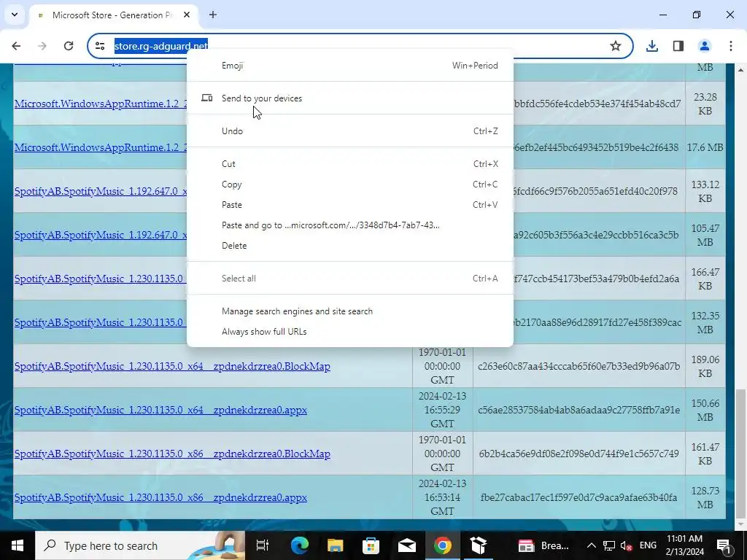Open Manage search engines and site search

click(x=350, y=311)
